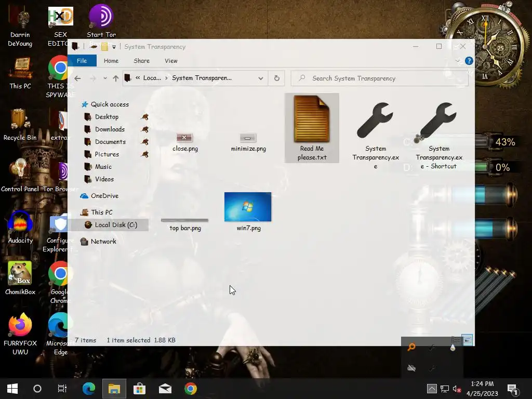Launch Edge from the taskbar

click(88, 389)
